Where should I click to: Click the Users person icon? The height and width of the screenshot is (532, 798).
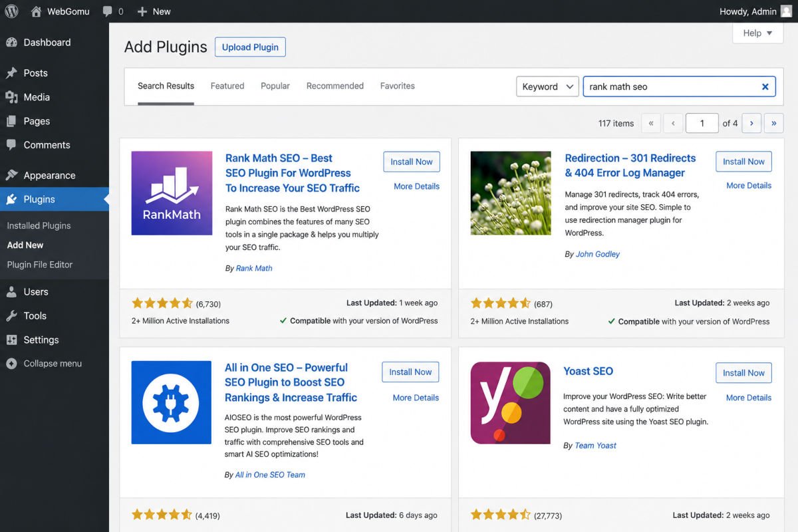point(11,292)
